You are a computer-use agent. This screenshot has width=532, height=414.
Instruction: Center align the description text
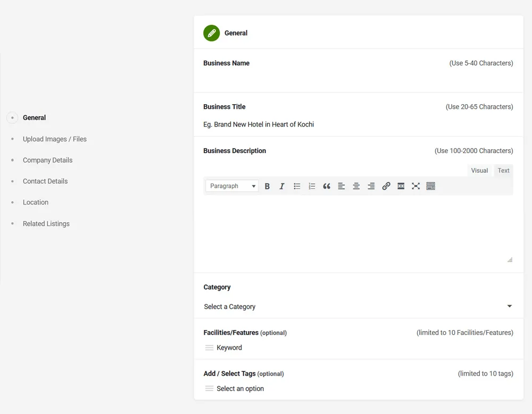[x=356, y=186]
